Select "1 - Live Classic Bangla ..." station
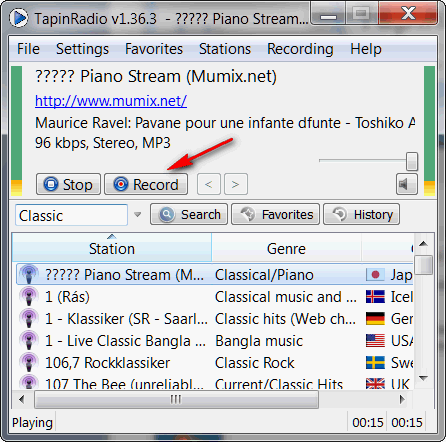The width and height of the screenshot is (446, 442). (x=125, y=341)
